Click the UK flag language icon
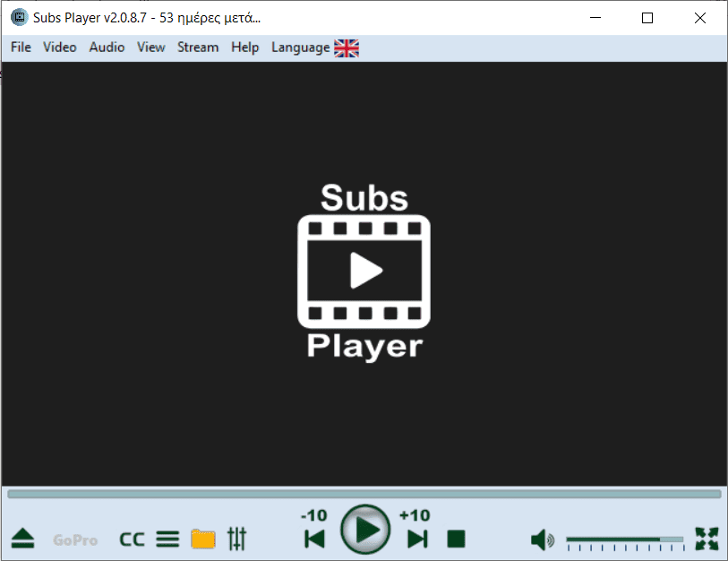 pos(347,47)
